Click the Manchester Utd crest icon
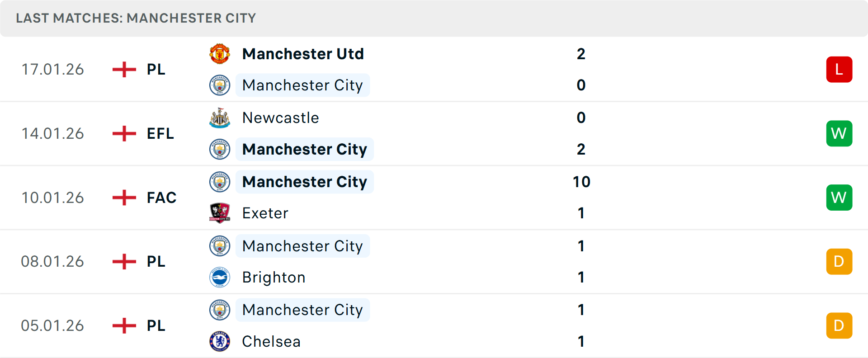 click(220, 54)
